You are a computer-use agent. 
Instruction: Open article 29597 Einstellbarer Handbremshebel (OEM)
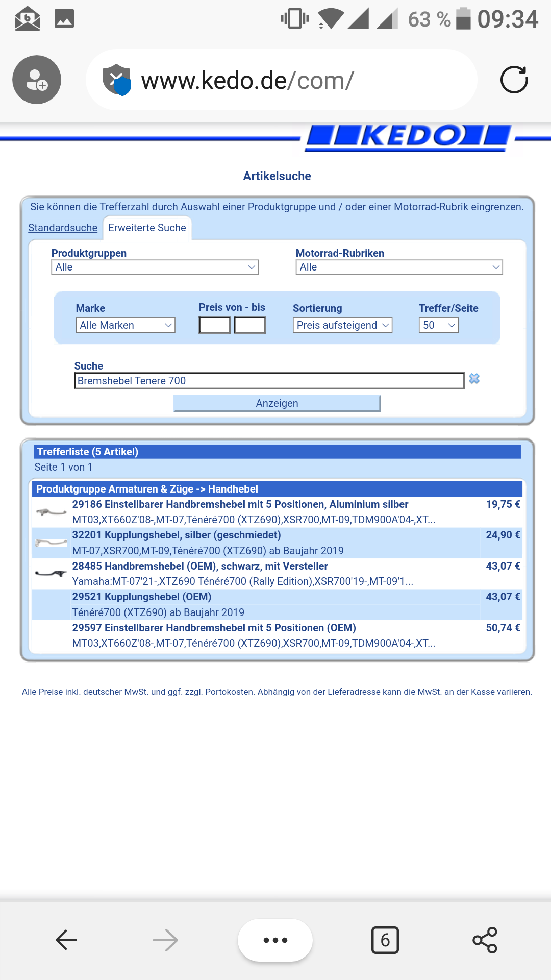[x=214, y=628]
